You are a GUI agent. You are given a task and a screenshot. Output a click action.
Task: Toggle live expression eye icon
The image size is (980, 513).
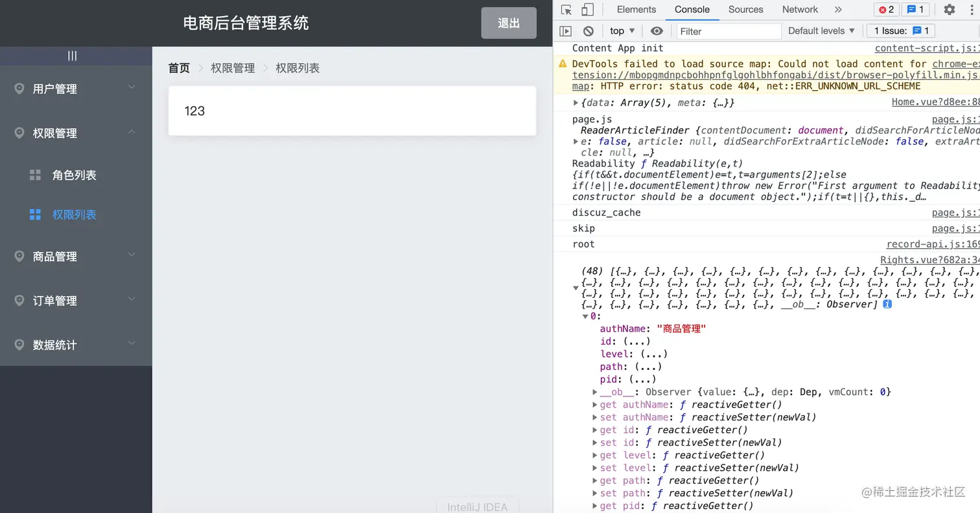click(x=657, y=31)
